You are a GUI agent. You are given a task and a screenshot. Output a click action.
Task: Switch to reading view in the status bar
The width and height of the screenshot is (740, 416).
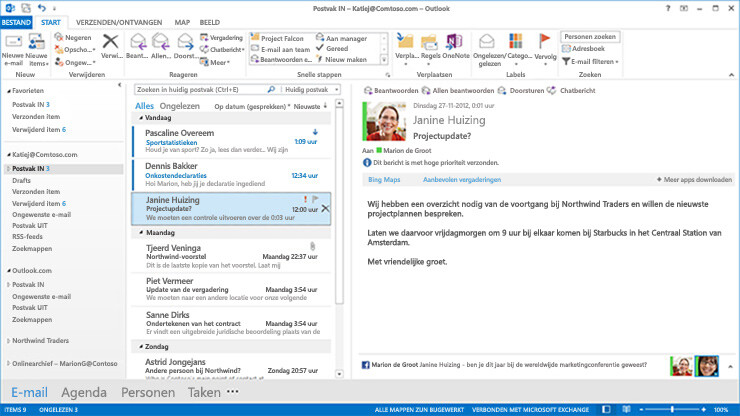[x=626, y=409]
